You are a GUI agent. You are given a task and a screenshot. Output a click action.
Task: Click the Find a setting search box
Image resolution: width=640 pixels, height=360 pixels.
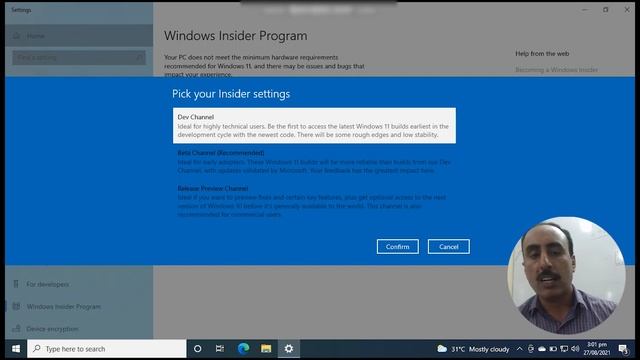click(x=79, y=58)
